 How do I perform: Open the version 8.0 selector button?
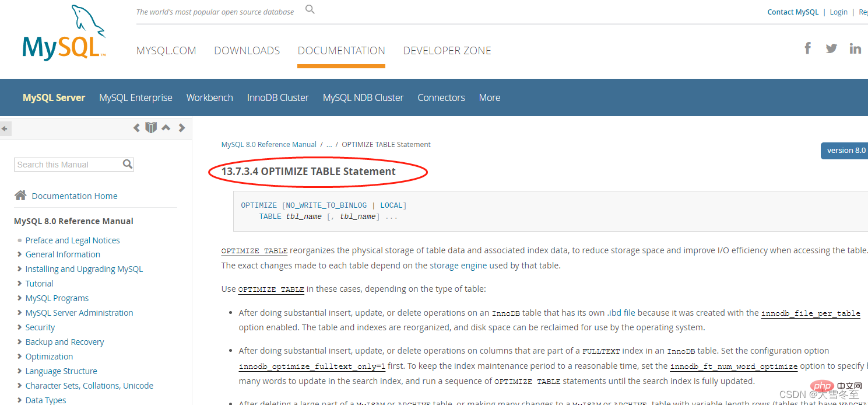pos(845,151)
